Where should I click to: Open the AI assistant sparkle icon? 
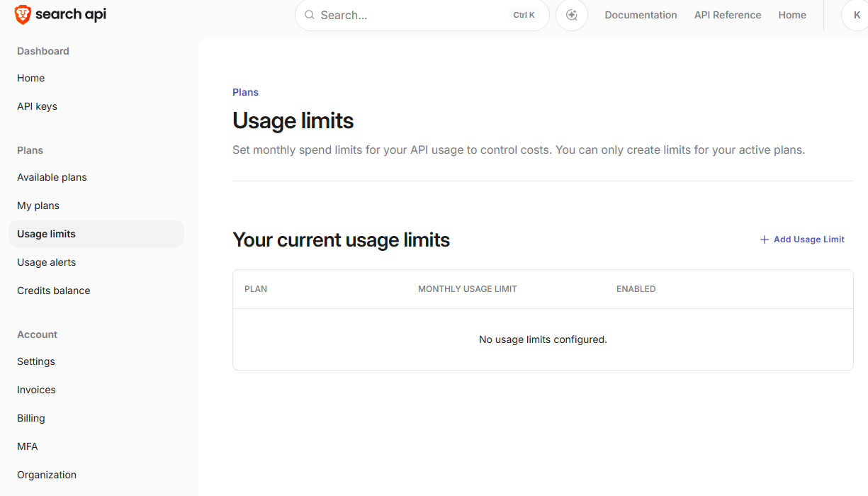572,15
